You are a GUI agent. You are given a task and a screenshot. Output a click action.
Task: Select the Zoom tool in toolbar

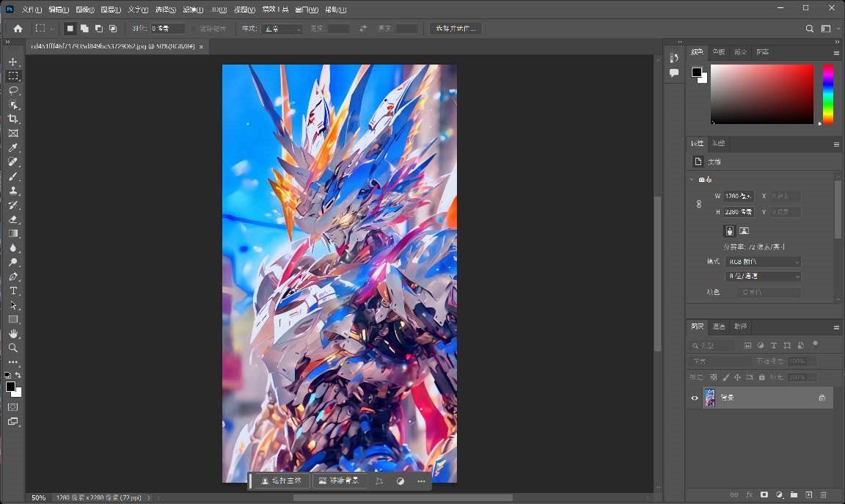(x=12, y=348)
